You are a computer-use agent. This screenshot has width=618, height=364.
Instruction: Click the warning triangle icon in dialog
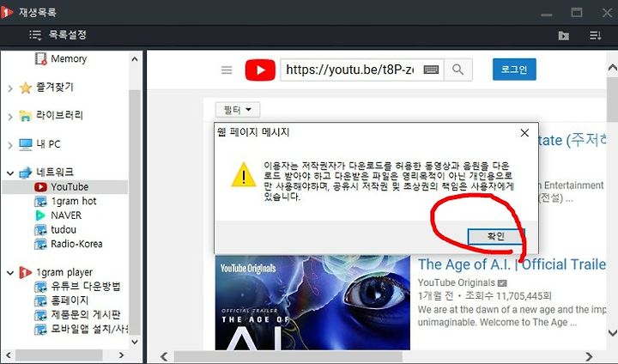[244, 174]
